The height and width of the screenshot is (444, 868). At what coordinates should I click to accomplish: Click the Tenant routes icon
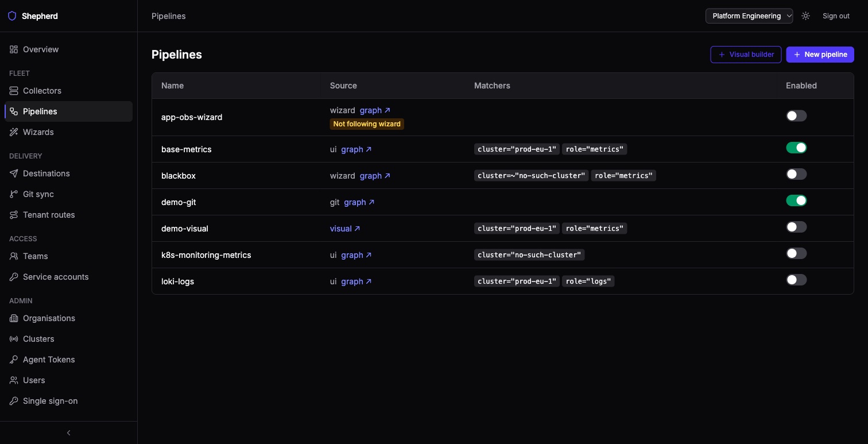pos(14,215)
